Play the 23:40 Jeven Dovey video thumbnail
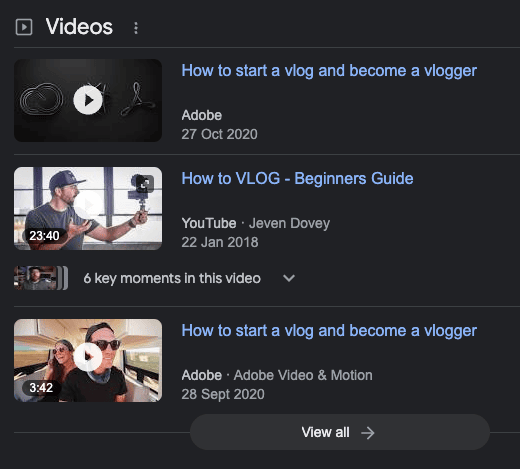Viewport: 520px width, 469px height. point(88,208)
